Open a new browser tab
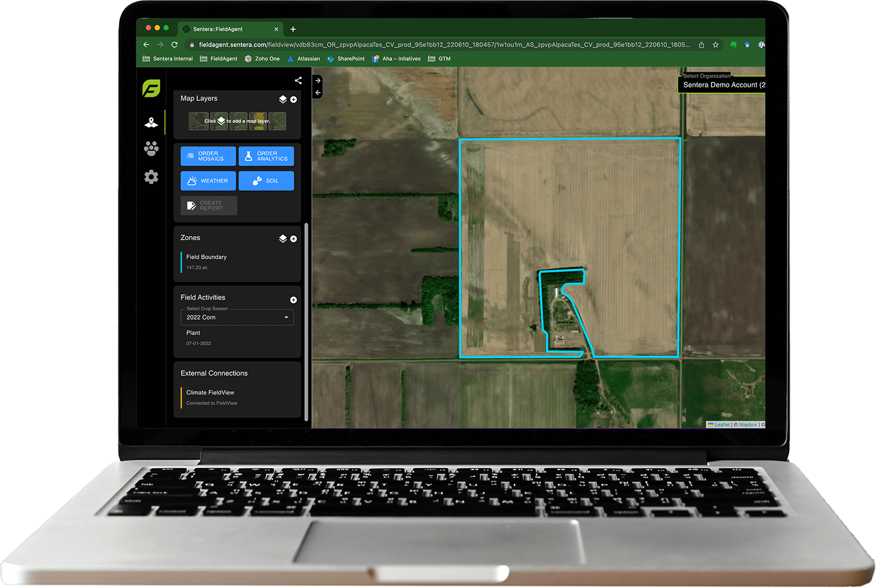Viewport: 890px width, 588px height. pos(293,29)
